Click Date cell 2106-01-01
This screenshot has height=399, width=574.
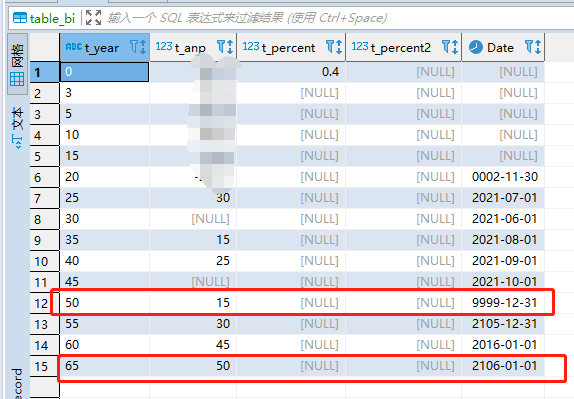(x=504, y=366)
